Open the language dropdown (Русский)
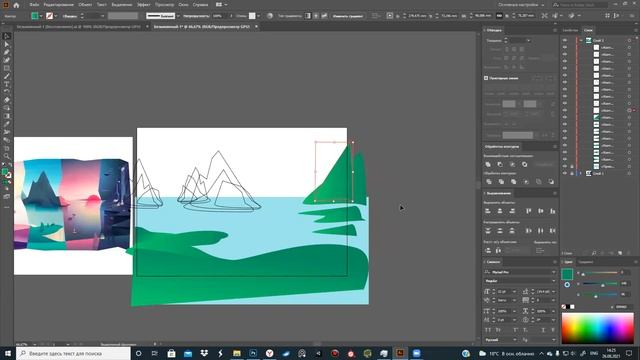 coord(514,340)
